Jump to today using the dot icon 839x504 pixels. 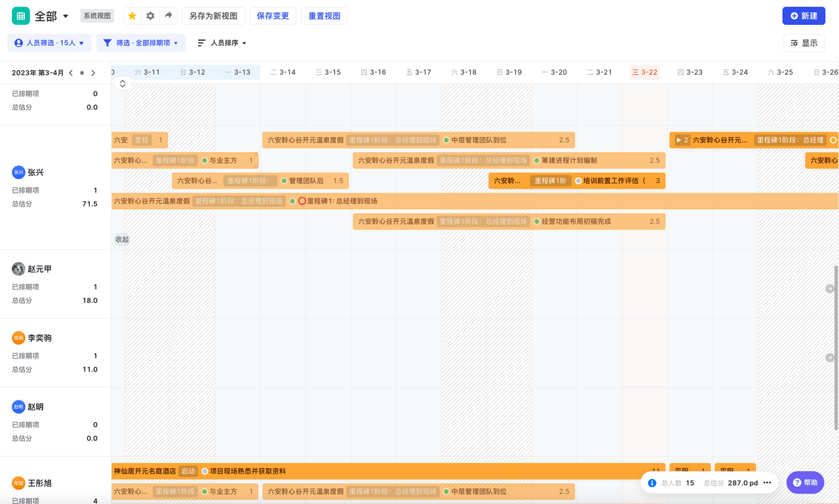coord(82,73)
